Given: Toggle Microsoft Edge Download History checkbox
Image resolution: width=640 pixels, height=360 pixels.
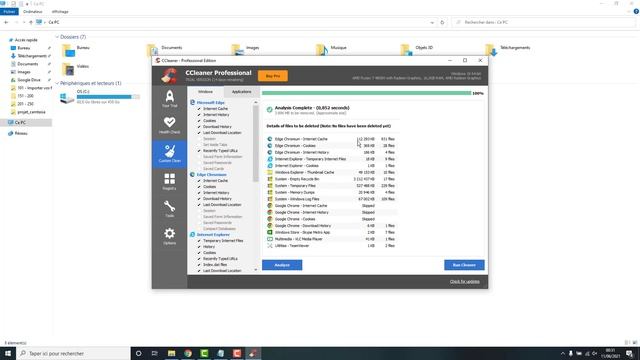Looking at the screenshot, I should tap(199, 127).
